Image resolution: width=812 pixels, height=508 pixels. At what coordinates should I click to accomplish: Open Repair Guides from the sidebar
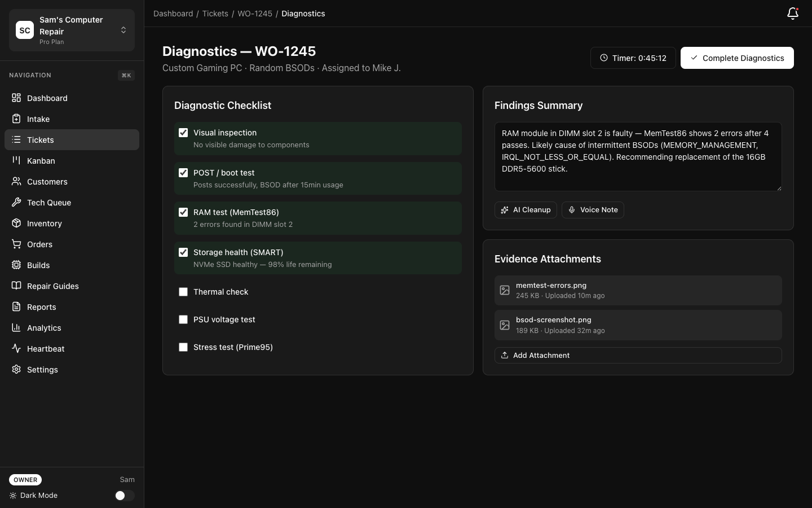[52, 286]
